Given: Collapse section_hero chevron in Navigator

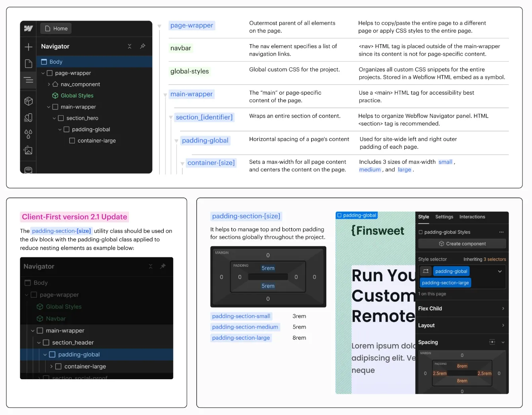Looking at the screenshot, I should coord(54,118).
